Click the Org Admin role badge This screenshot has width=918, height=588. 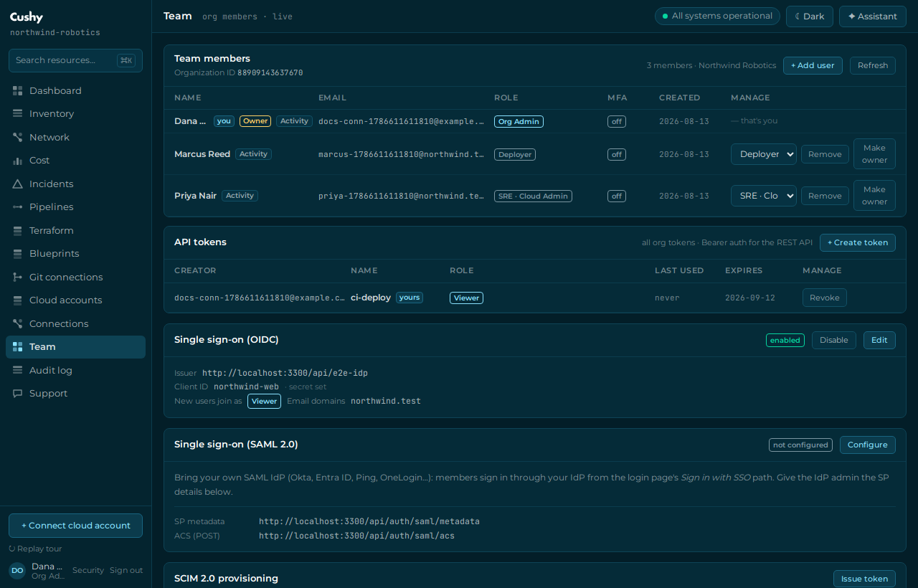(x=519, y=121)
